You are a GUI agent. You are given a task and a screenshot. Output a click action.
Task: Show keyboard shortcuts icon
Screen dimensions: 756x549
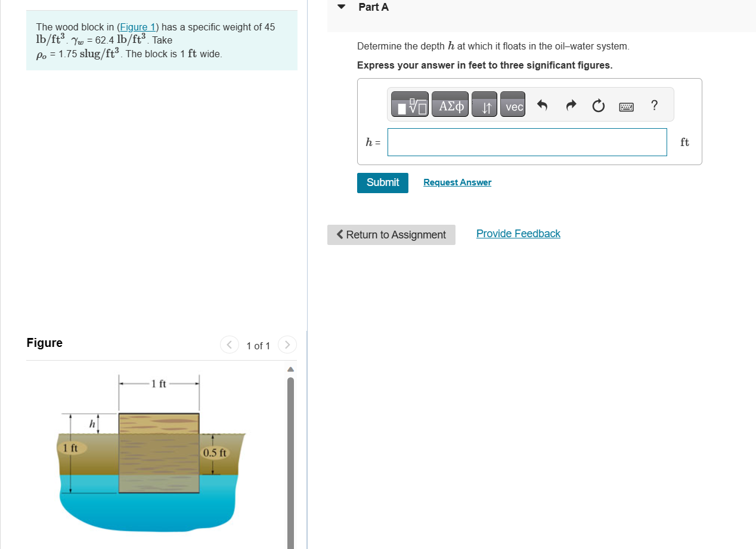coord(626,107)
